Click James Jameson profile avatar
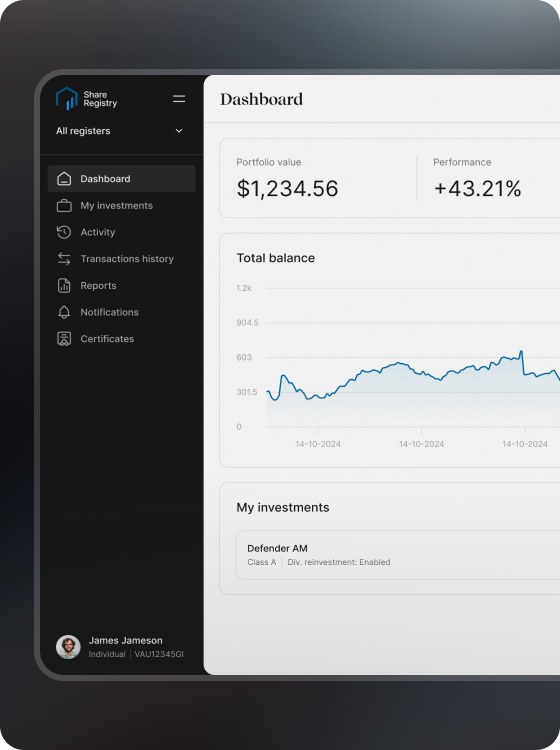The width and height of the screenshot is (560, 750). [x=68, y=647]
